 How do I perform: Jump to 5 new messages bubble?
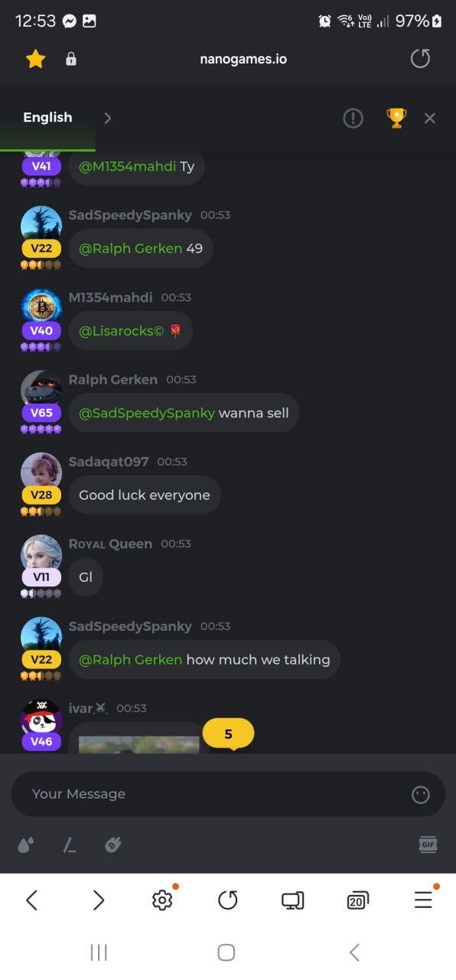[x=228, y=734]
